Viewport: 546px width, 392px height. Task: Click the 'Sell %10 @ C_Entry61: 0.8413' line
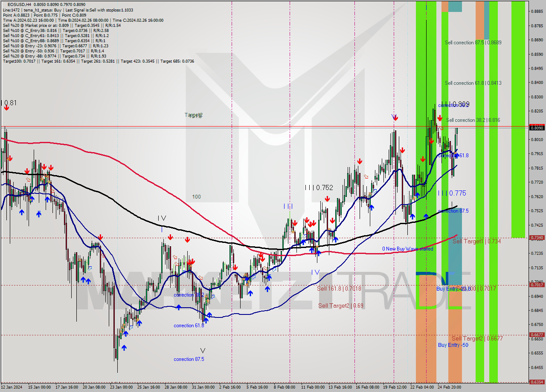(55, 35)
